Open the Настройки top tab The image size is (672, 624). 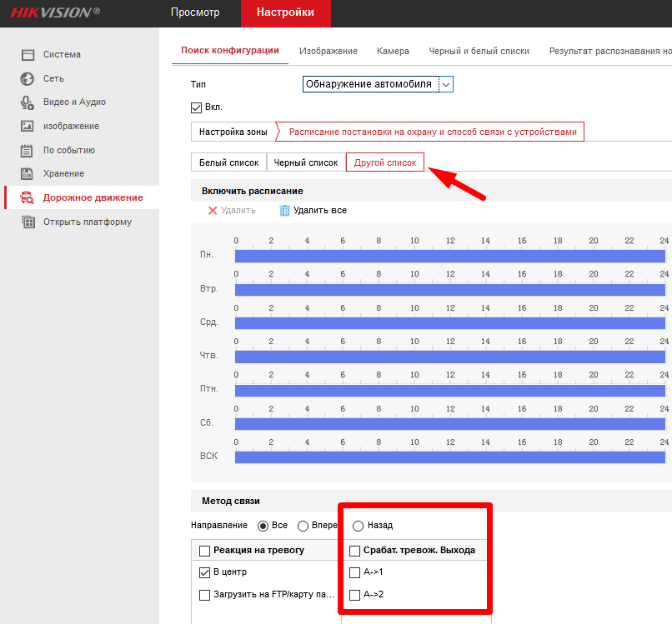click(285, 12)
